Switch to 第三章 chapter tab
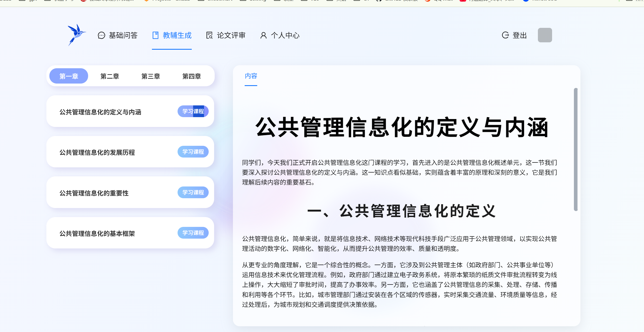The height and width of the screenshot is (332, 644). 151,76
